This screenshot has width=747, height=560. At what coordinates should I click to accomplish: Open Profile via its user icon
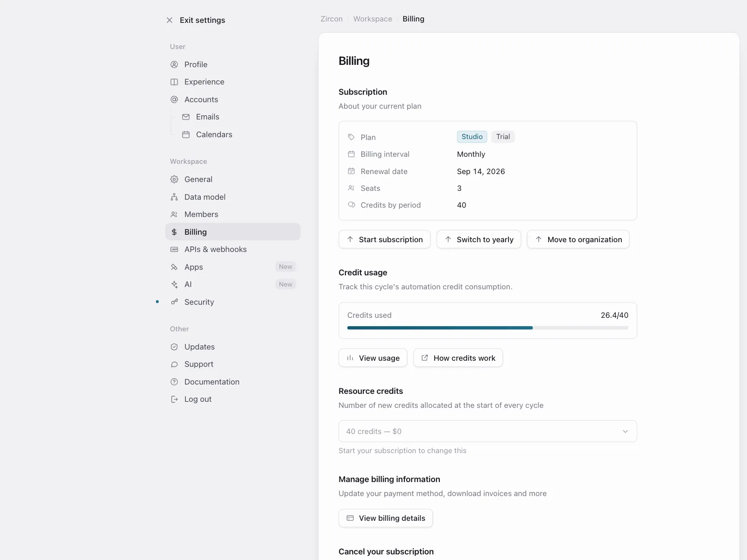(174, 64)
